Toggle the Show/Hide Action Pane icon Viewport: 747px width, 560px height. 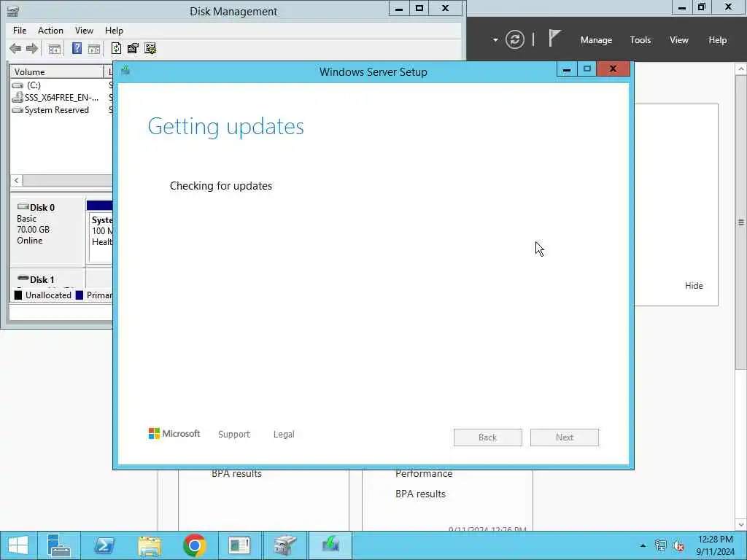[94, 49]
